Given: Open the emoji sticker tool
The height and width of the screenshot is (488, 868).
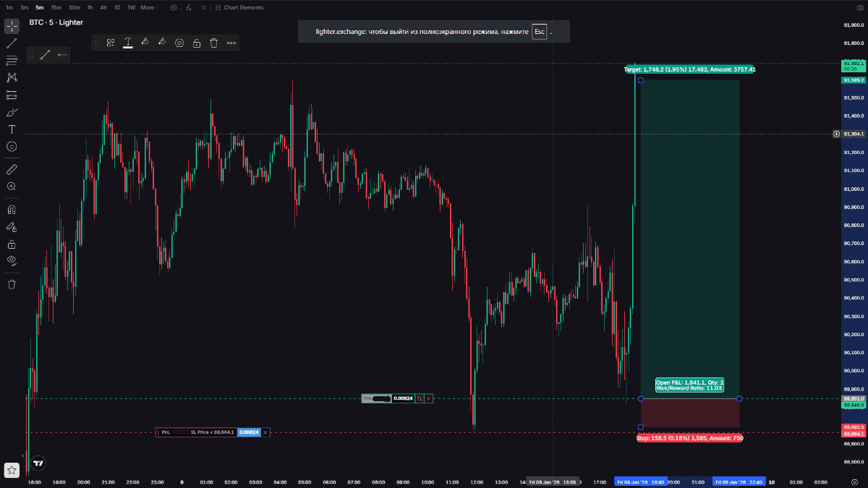Looking at the screenshot, I should pyautogui.click(x=12, y=147).
